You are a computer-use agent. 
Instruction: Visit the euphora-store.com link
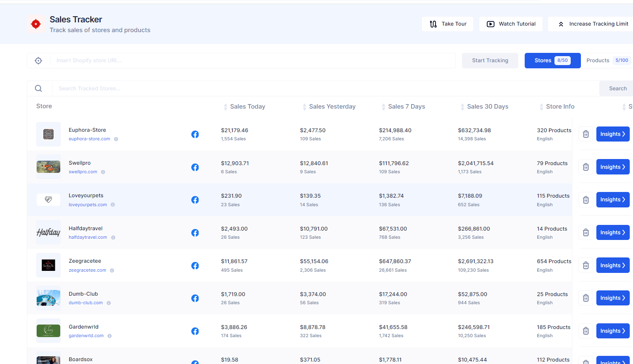point(90,139)
